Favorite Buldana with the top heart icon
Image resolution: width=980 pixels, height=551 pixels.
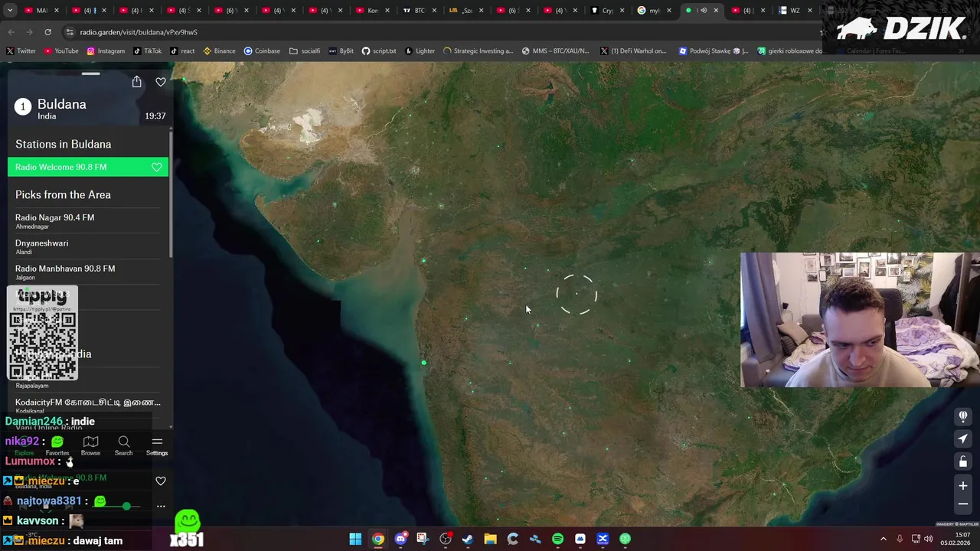161,82
